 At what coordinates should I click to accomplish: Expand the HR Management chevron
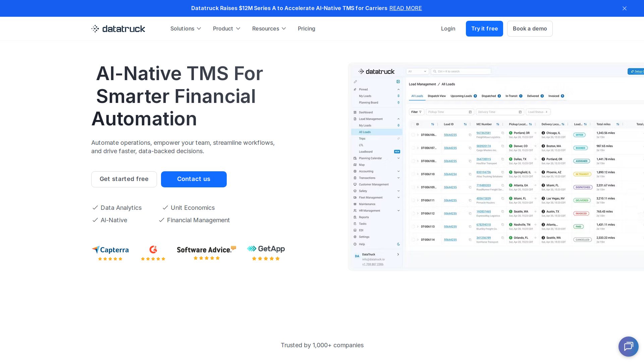coord(398,211)
